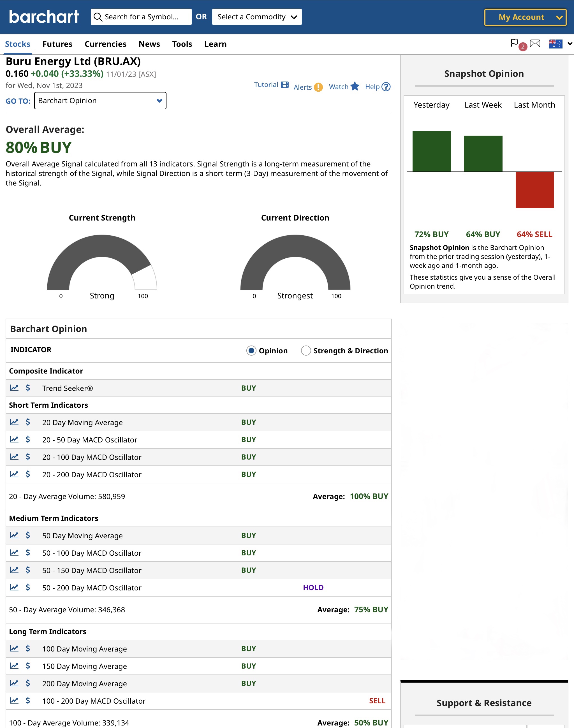The width and height of the screenshot is (574, 728).
Task: Open the Futures menu
Action: pos(57,44)
